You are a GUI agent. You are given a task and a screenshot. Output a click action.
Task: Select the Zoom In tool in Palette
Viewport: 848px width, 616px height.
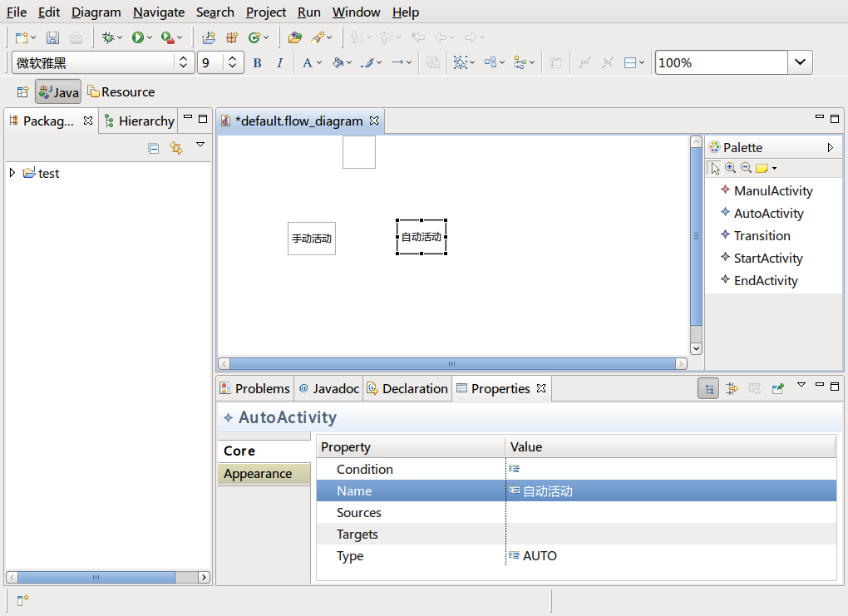pyautogui.click(x=731, y=168)
